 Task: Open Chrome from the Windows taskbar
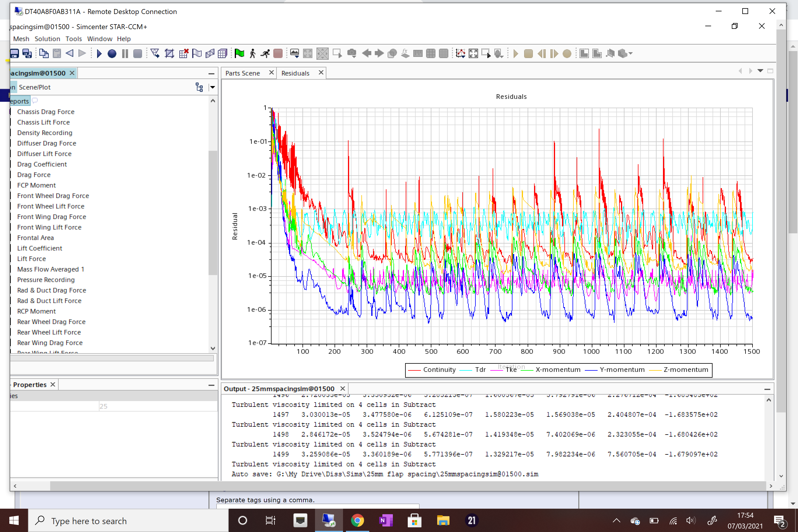pyautogui.click(x=357, y=520)
